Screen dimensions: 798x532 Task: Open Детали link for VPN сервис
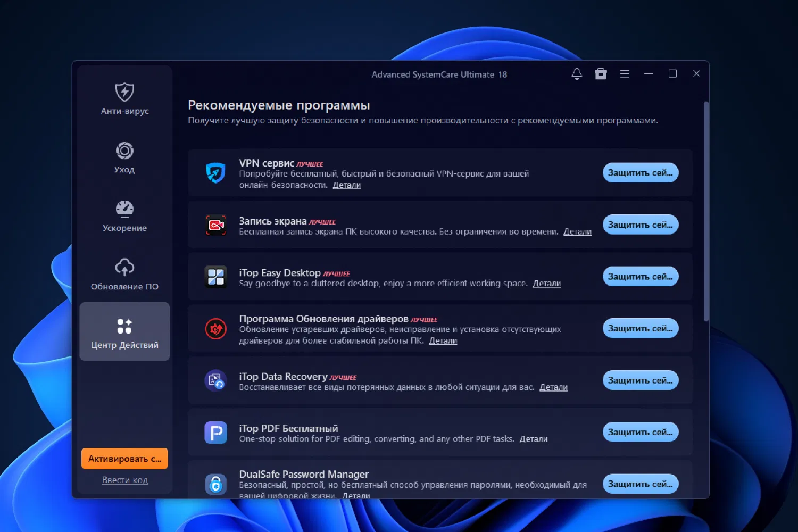[347, 185]
